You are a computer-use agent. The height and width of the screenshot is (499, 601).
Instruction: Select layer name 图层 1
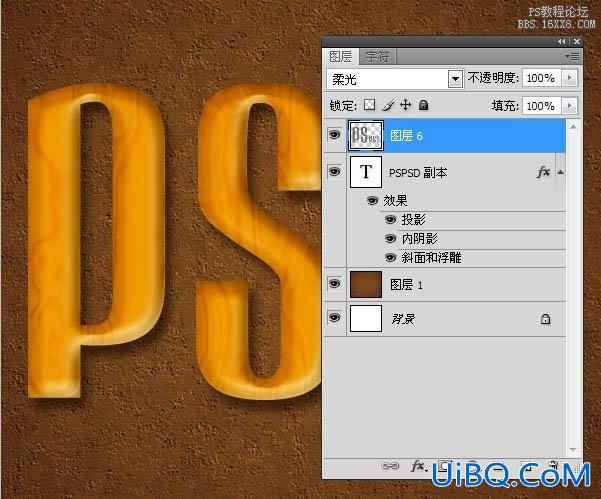pos(406,285)
